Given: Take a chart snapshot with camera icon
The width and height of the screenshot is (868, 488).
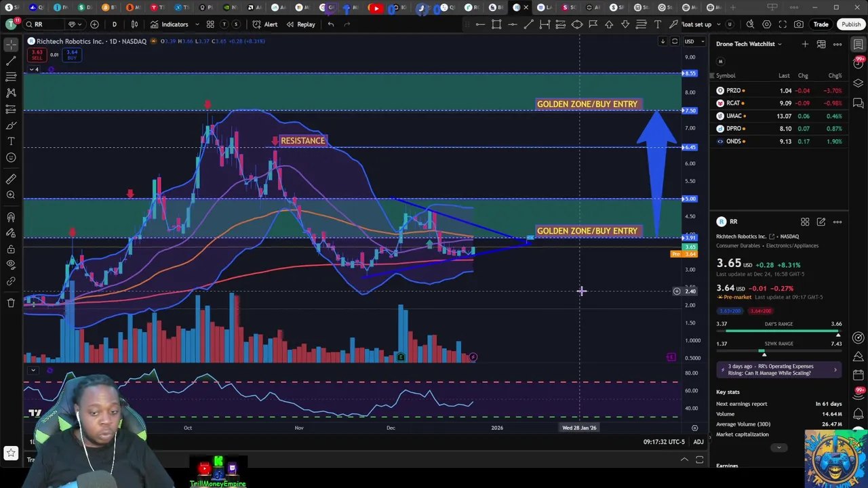Looking at the screenshot, I should pyautogui.click(x=799, y=24).
